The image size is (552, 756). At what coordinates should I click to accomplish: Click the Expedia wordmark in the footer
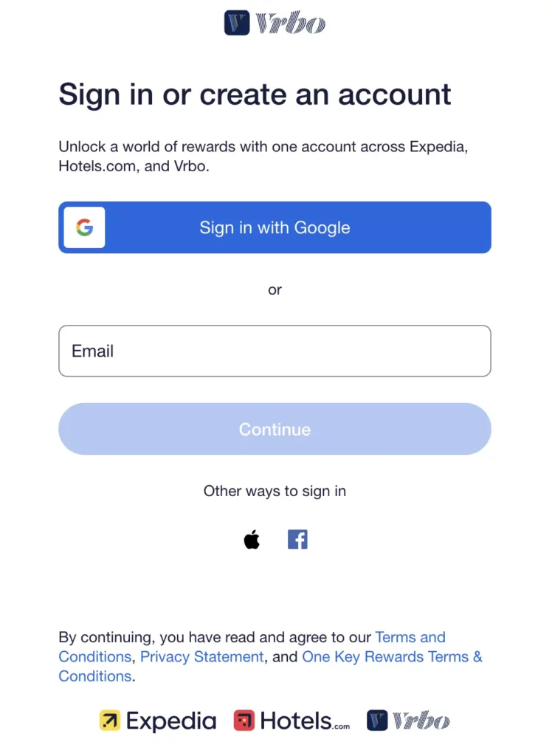click(171, 721)
